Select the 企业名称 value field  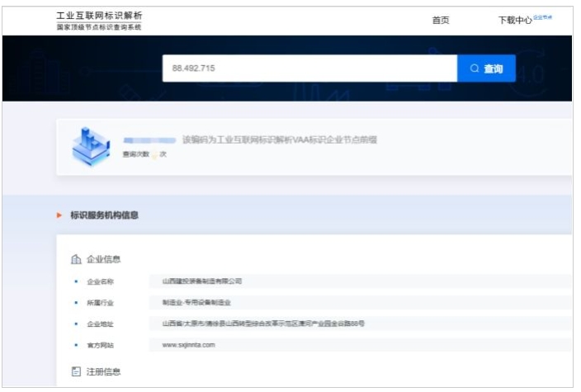[360, 281]
